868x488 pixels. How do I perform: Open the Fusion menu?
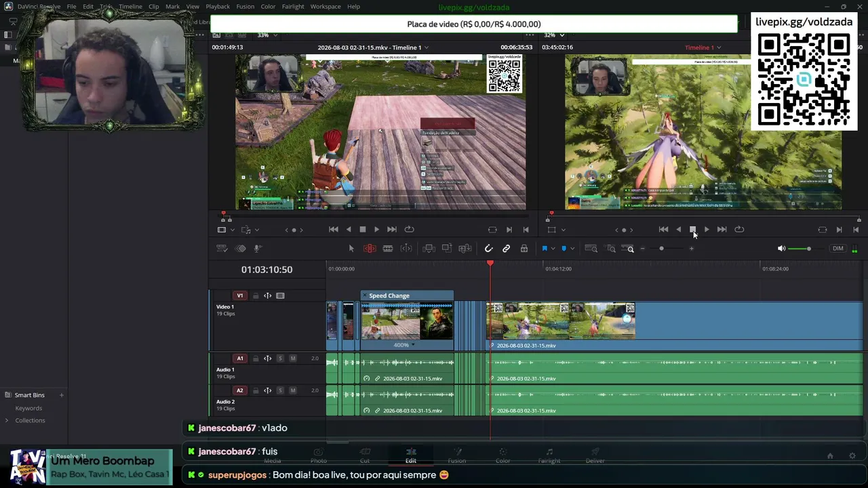245,7
